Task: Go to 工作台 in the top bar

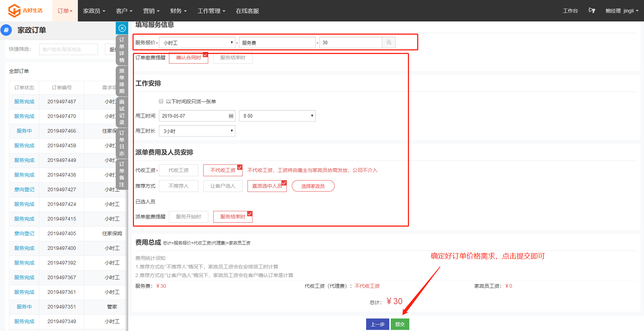Action: point(570,11)
